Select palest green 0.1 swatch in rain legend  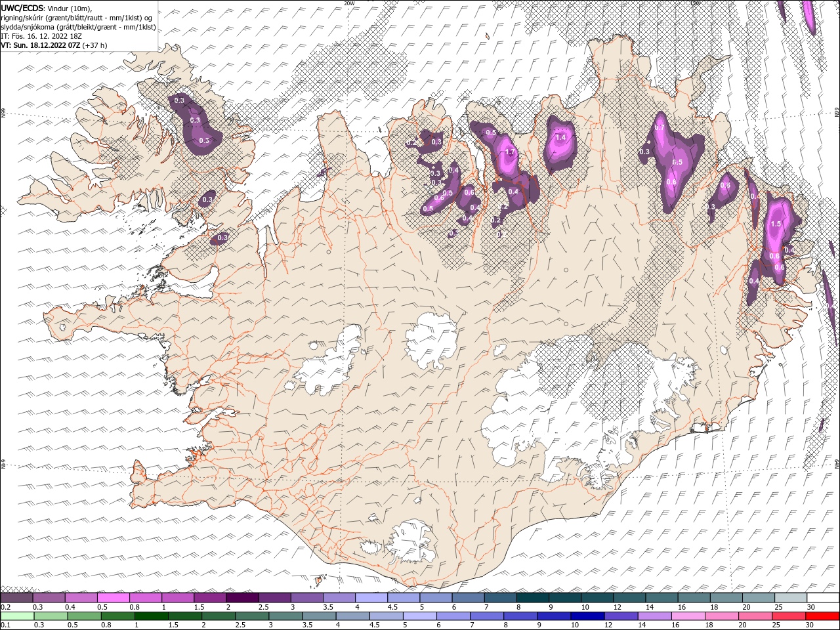pos(16,616)
